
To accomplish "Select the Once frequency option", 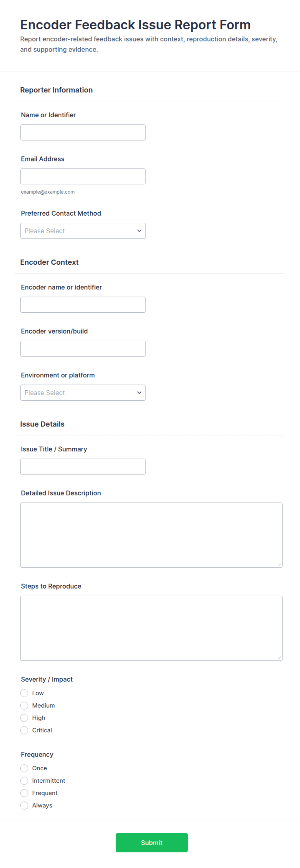I will click(x=24, y=768).
